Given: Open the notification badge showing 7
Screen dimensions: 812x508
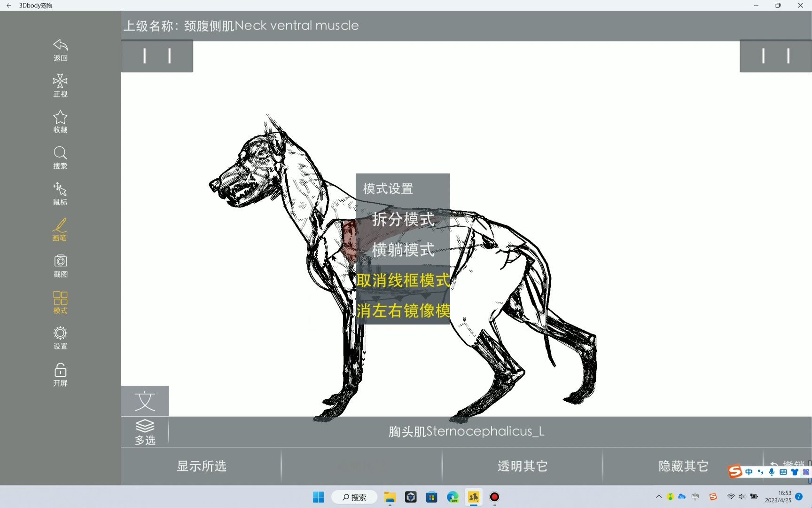Looking at the screenshot, I should (x=799, y=497).
